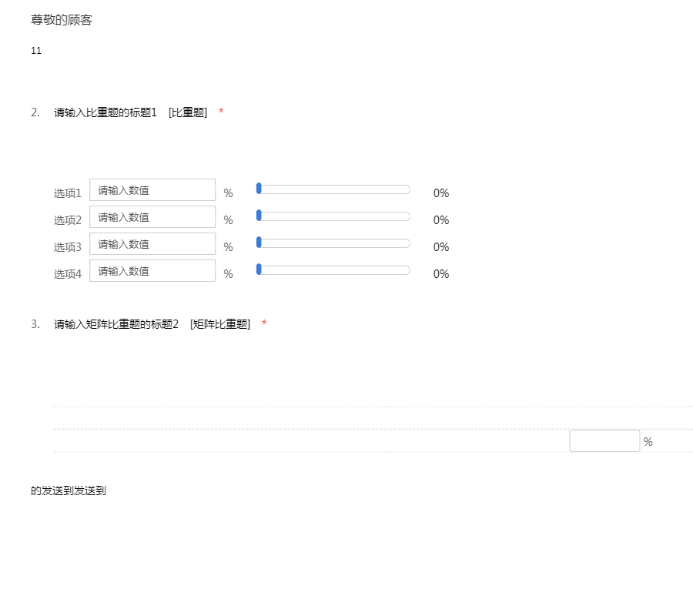Click the 0% readout beside 选项1 slider
The height and width of the screenshot is (616, 693).
coord(440,193)
